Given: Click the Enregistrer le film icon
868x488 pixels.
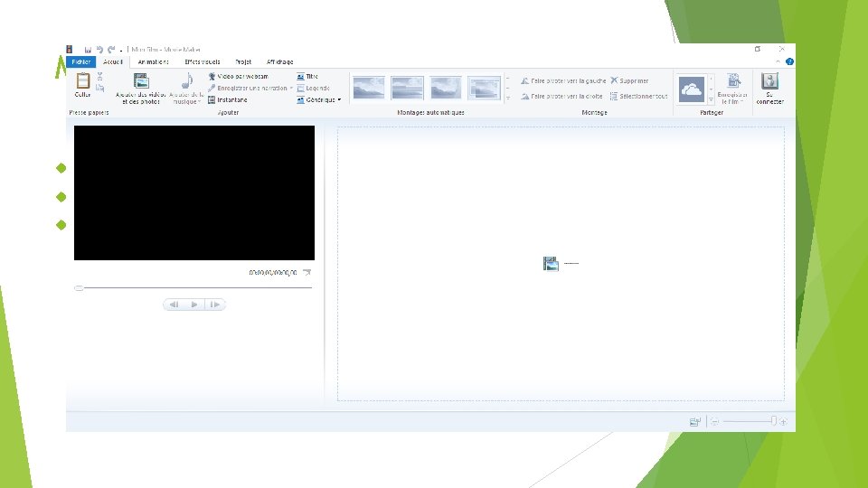Looking at the screenshot, I should tap(733, 80).
